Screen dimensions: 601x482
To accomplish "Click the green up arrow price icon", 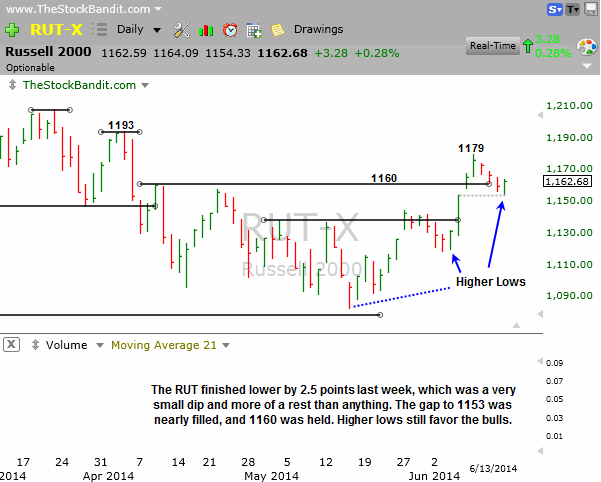I will pyautogui.click(x=528, y=46).
